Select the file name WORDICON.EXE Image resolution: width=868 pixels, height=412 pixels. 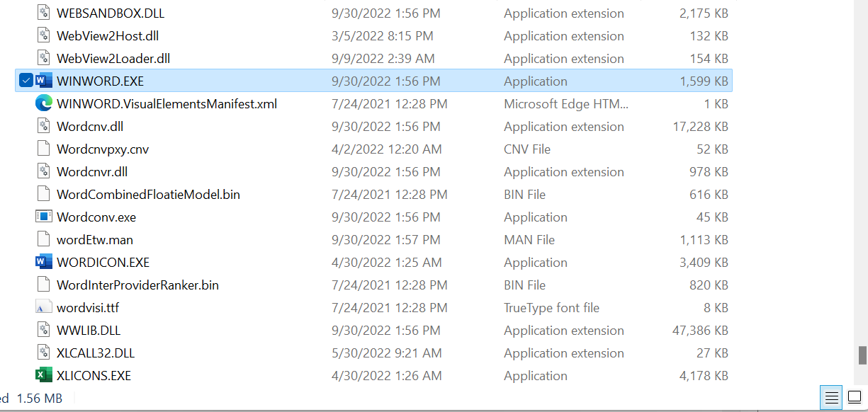point(103,263)
